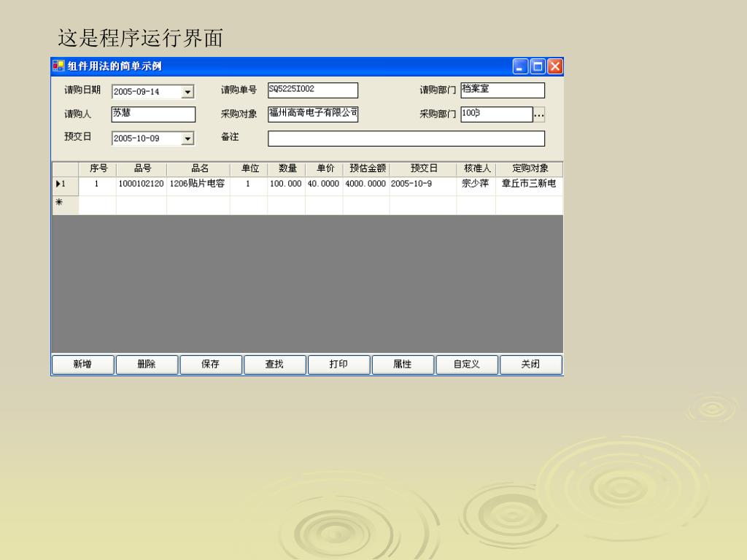Click the 请购人 field containing 苏慧
This screenshot has width=747, height=560.
(153, 114)
